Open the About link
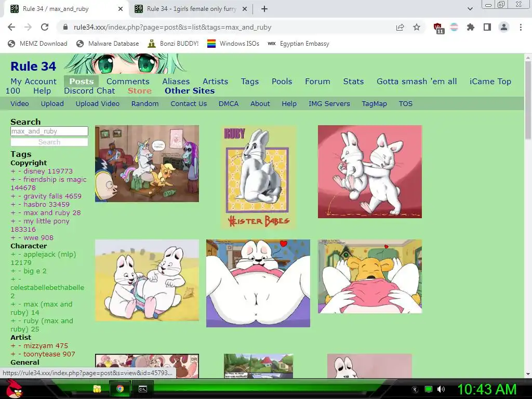Image resolution: width=532 pixels, height=399 pixels. tap(260, 104)
